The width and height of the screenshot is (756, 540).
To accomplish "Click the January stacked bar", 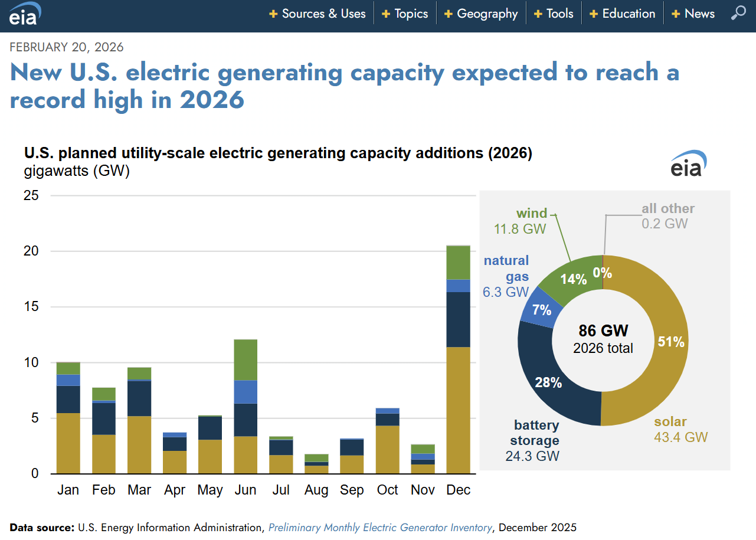I will pos(68,418).
